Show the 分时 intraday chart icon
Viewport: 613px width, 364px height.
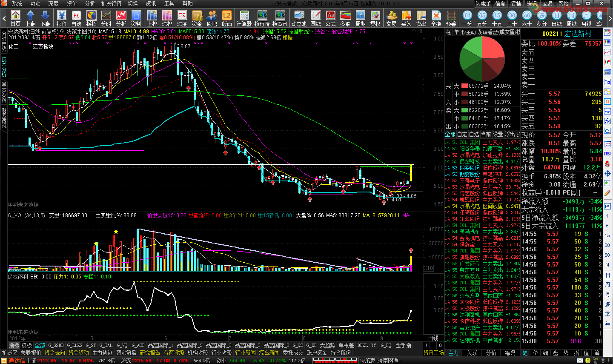pos(106,19)
